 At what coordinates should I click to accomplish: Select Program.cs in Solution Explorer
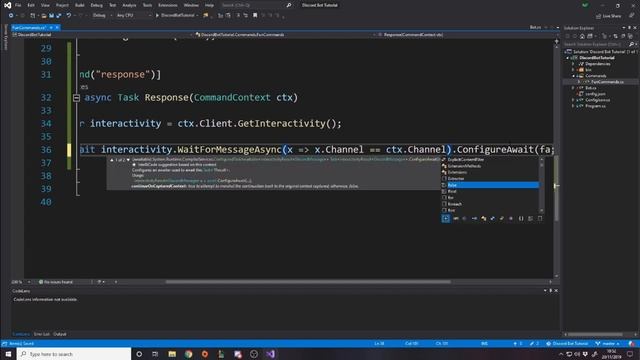[x=595, y=106]
